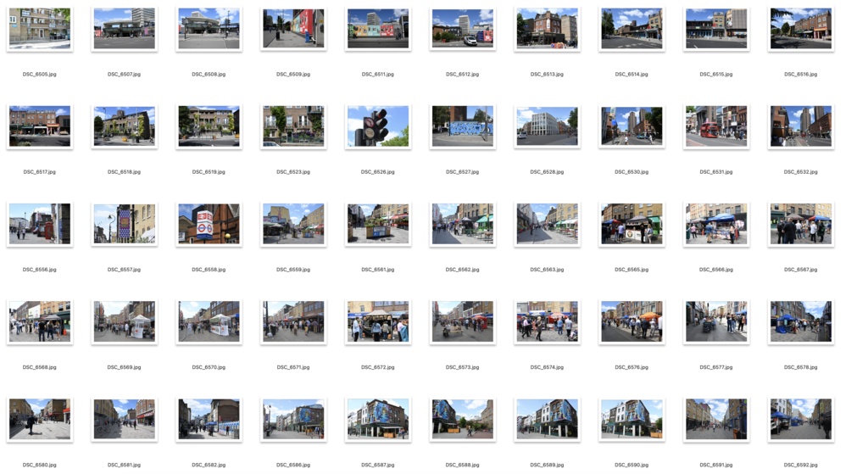This screenshot has height=474, width=868.
Task: Select the thumbnail for DSC_6591.jpg
Action: point(716,419)
